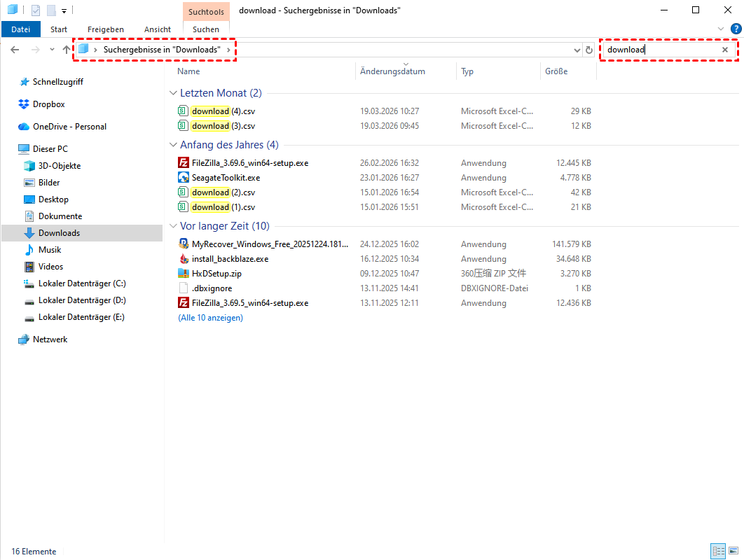Switch to the Ansicht ribbon tab
This screenshot has width=744, height=560.
coord(158,29)
